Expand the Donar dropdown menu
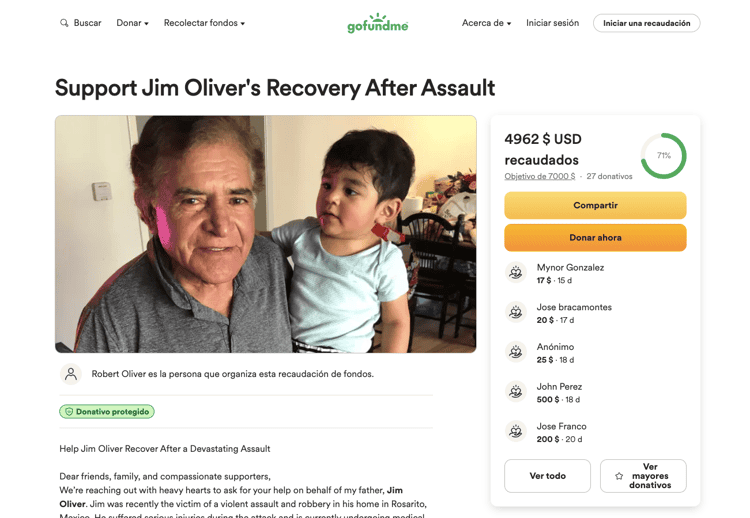The image size is (750, 518). tap(132, 23)
